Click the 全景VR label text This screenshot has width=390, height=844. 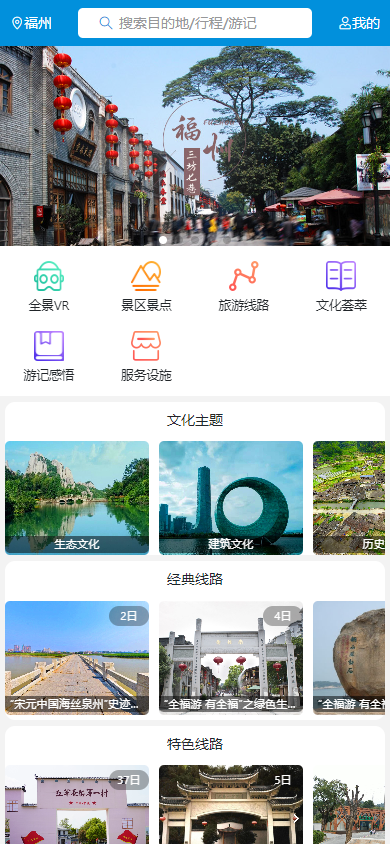pyautogui.click(x=49, y=306)
